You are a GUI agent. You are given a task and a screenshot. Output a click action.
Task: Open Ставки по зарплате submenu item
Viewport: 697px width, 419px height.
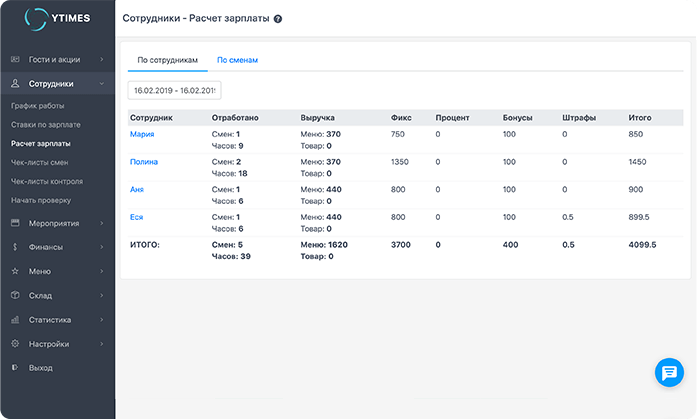click(x=46, y=125)
